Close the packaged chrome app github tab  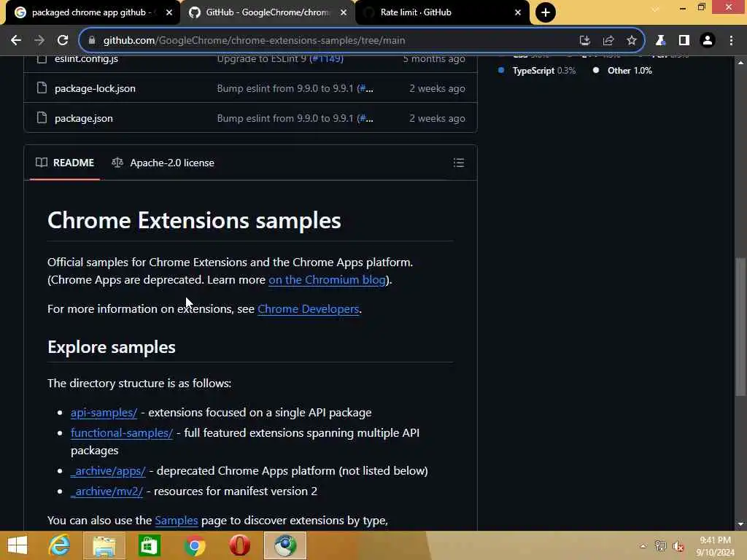pos(169,12)
